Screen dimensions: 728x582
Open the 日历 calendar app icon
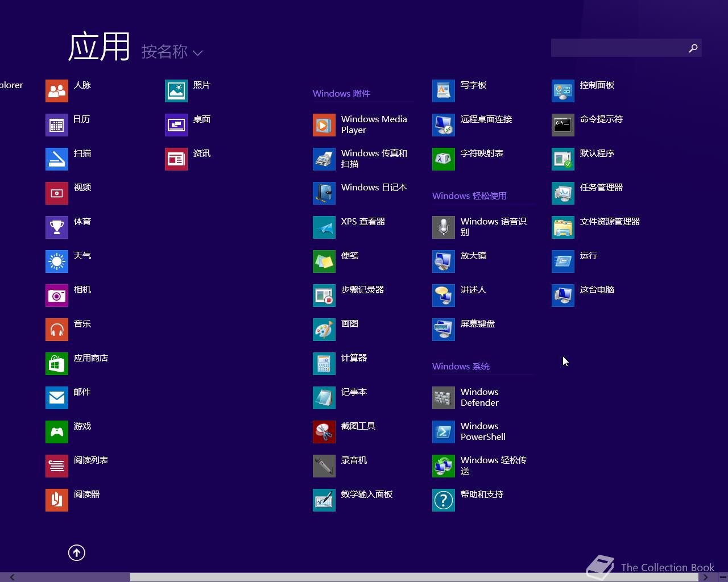57,125
